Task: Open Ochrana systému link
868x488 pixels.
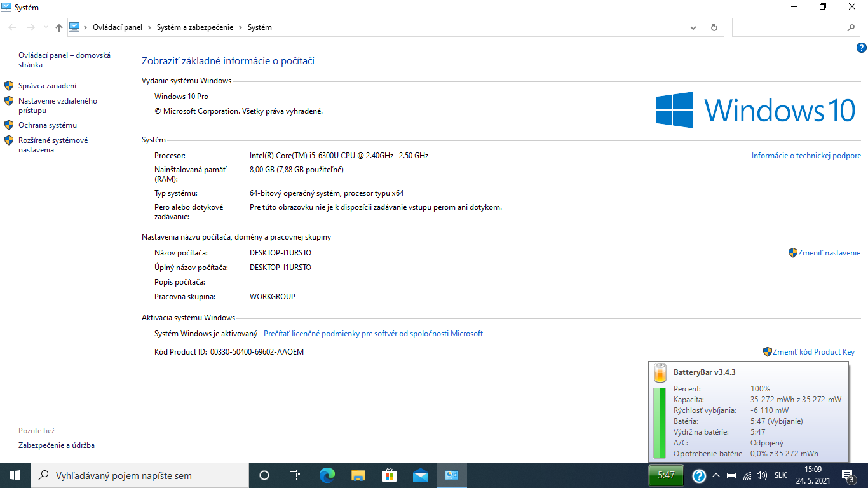Action: coord(48,125)
